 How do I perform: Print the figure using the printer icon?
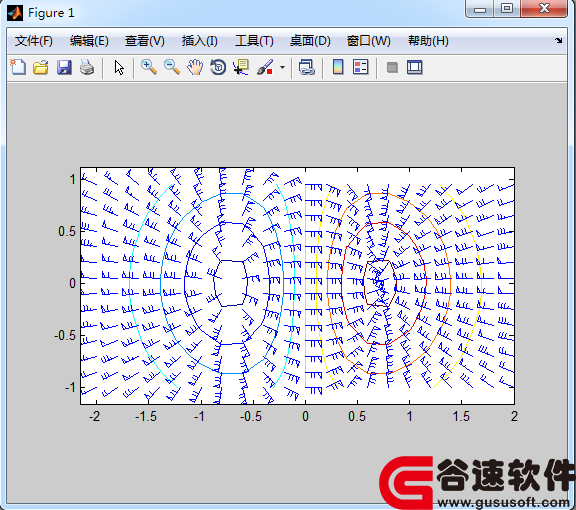point(87,68)
